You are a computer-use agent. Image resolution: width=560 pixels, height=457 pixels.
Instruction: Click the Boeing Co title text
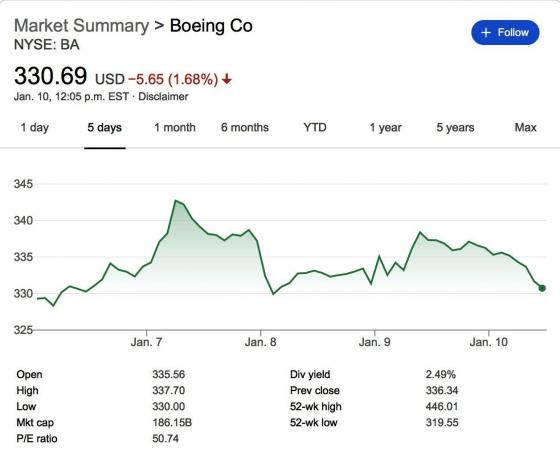pos(211,26)
